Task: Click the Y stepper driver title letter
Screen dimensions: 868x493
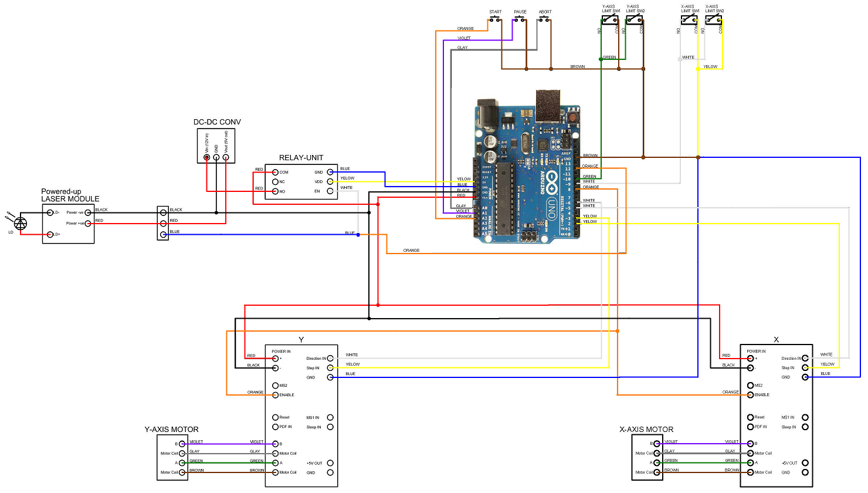Action: point(301,340)
